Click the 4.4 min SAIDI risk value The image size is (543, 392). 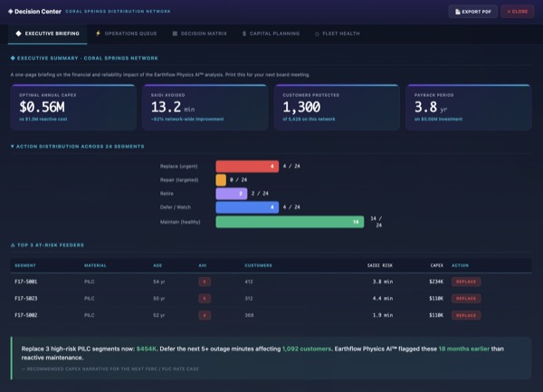coord(383,299)
